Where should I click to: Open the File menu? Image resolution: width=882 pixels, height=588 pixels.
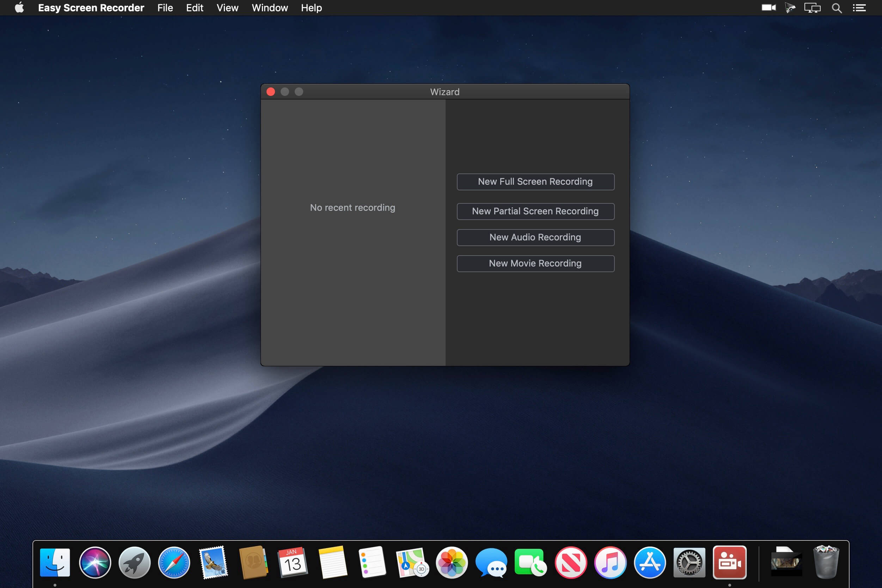165,8
